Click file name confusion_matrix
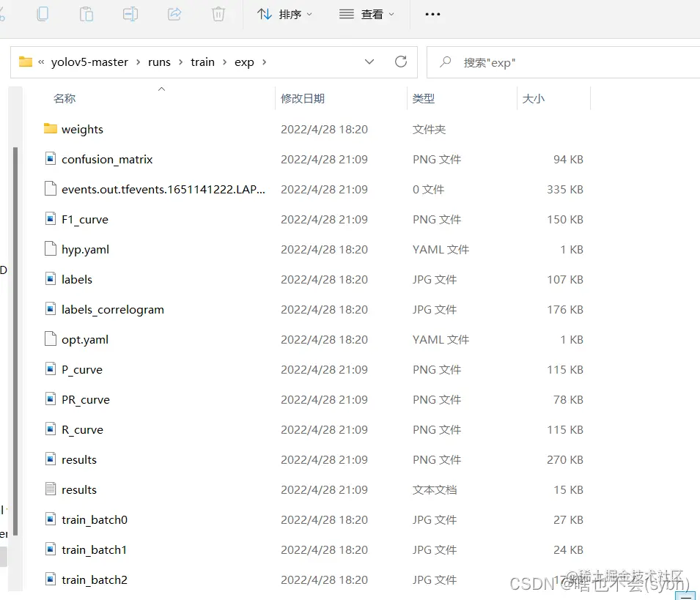 click(107, 159)
